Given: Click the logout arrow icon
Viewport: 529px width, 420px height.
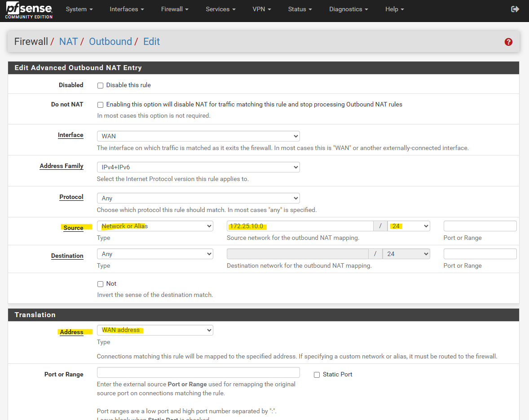Looking at the screenshot, I should click(515, 9).
